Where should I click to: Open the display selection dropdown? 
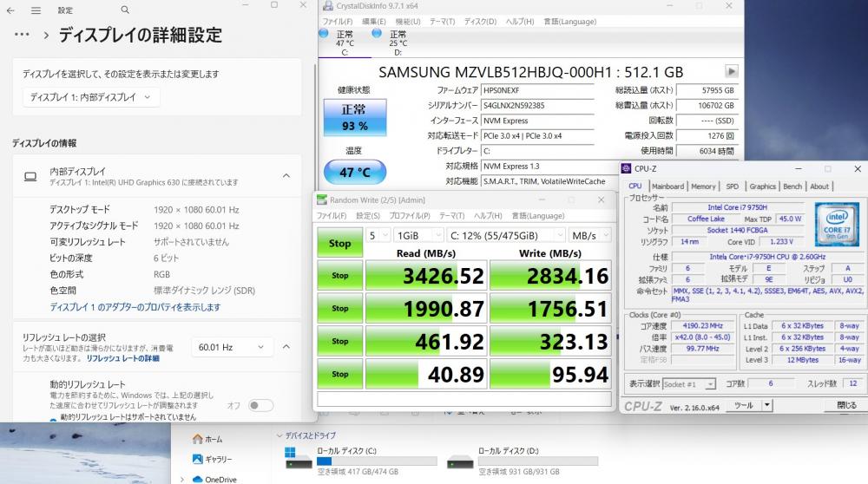(x=91, y=97)
